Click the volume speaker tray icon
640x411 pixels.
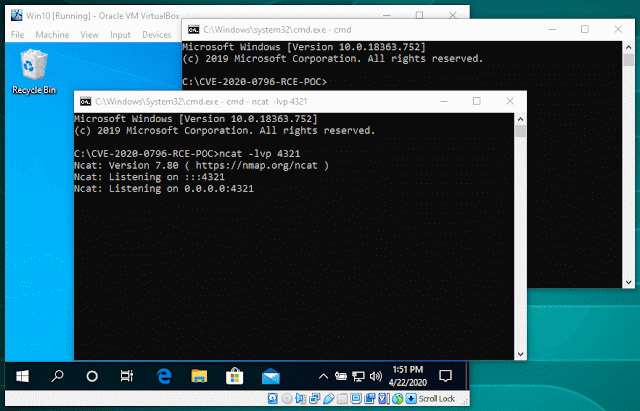376,376
